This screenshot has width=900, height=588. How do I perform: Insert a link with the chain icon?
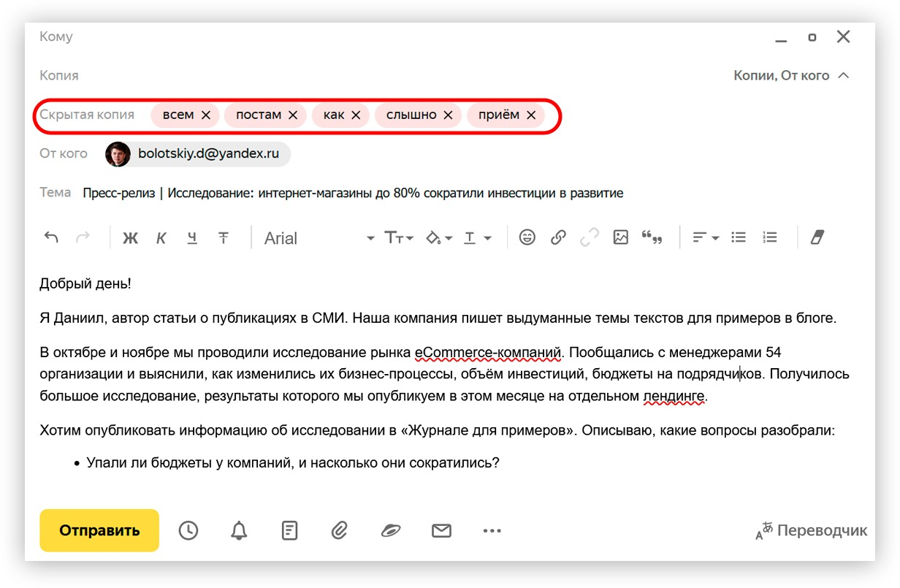(558, 237)
